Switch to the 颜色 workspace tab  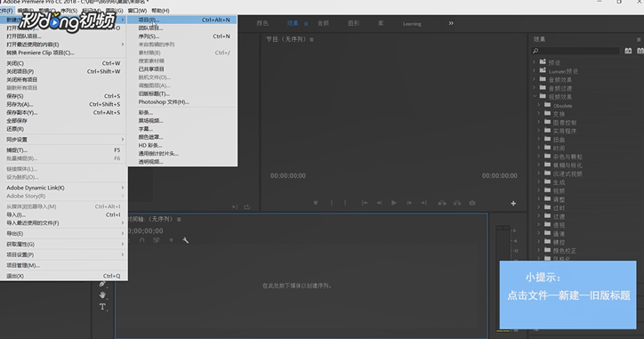pyautogui.click(x=262, y=23)
